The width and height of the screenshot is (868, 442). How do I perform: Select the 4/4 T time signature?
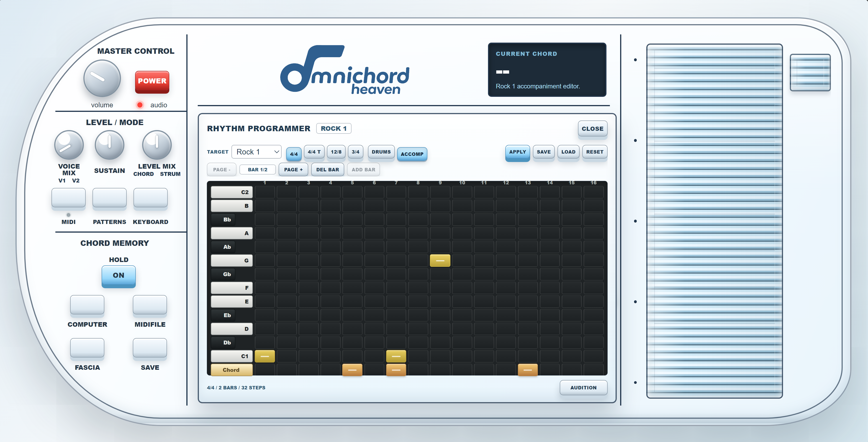point(314,152)
